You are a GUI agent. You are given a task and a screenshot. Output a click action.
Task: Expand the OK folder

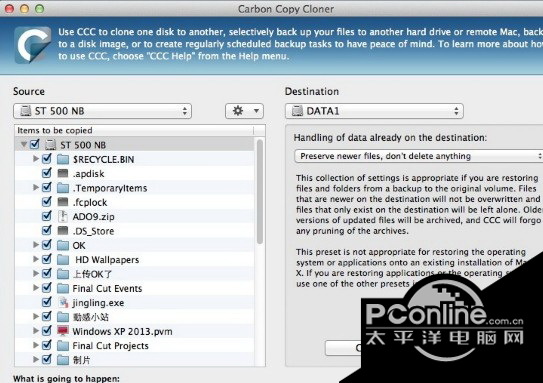[x=35, y=245]
